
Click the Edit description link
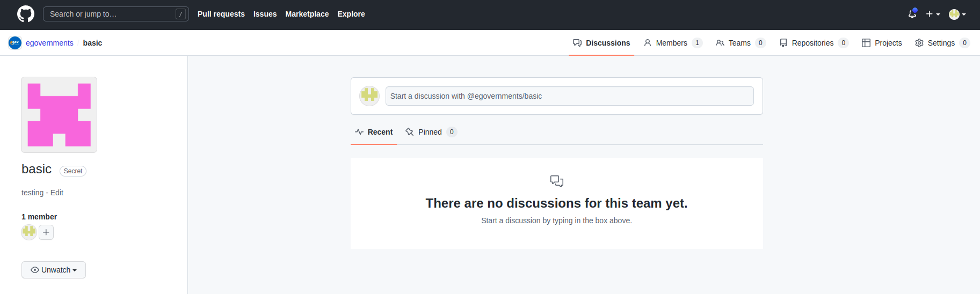pyautogui.click(x=57, y=193)
